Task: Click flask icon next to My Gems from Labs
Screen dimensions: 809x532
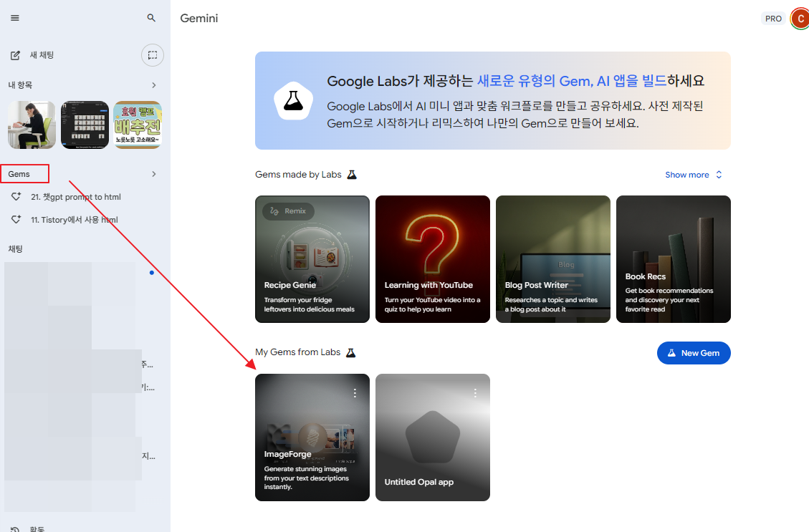Action: (x=351, y=352)
